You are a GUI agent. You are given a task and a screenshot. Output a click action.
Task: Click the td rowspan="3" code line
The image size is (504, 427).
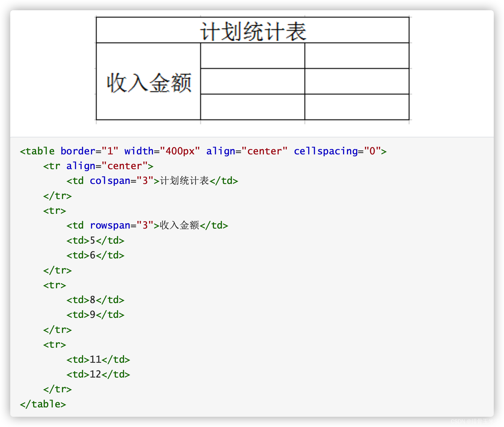point(147,225)
